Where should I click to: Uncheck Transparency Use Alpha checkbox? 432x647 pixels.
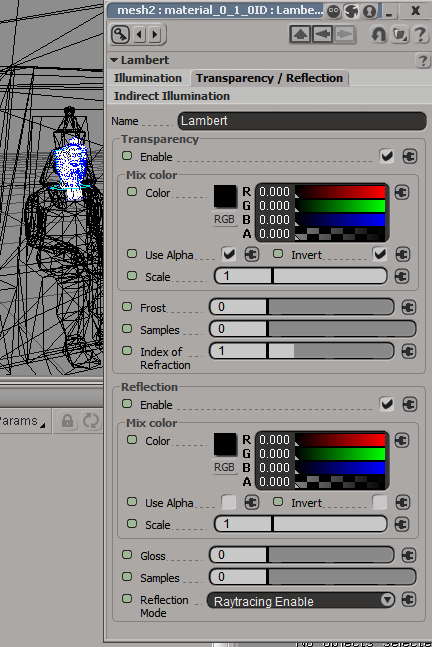229,254
